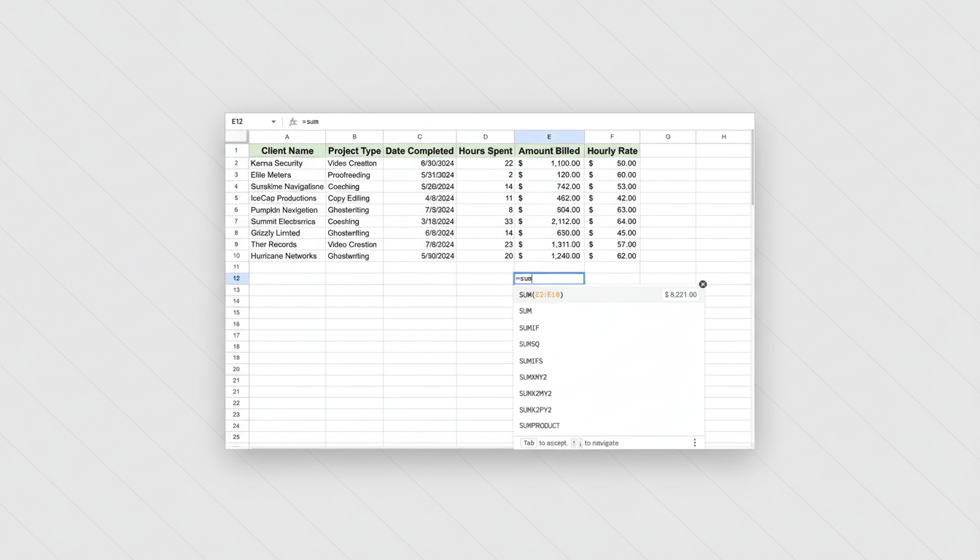Pick SUMPRODUCT from the suggestion list

pos(539,425)
